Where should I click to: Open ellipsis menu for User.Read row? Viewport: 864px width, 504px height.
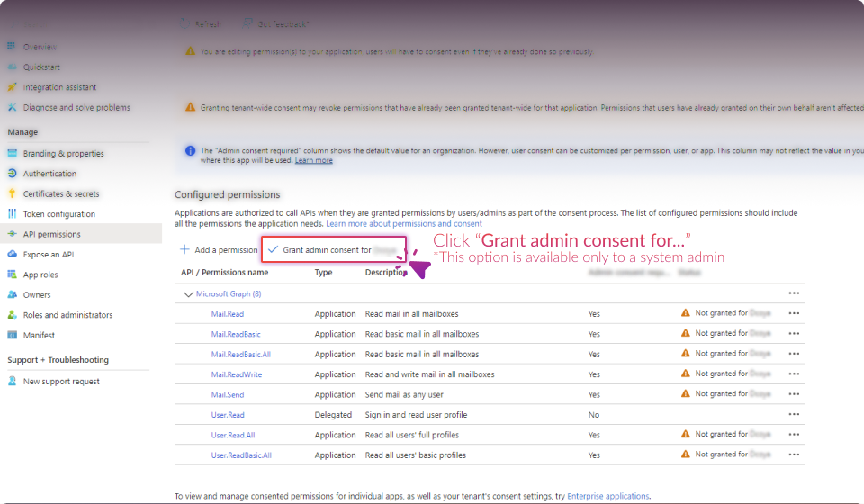point(793,415)
